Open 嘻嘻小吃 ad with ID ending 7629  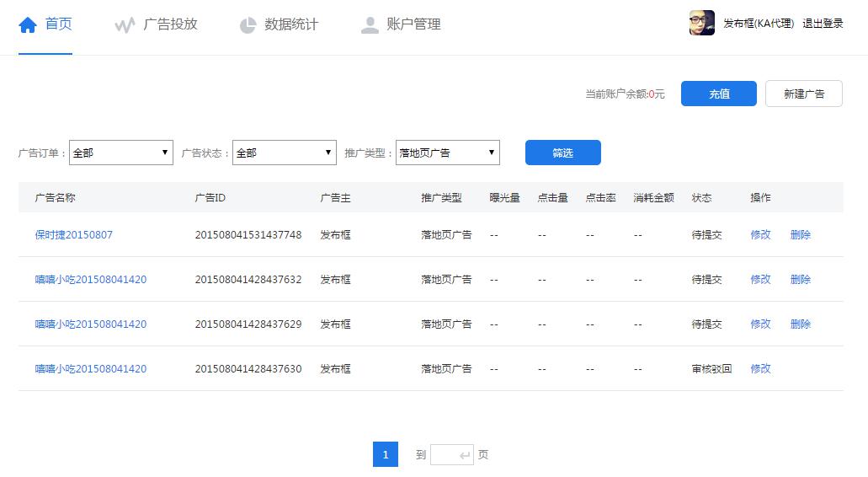pyautogui.click(x=91, y=324)
